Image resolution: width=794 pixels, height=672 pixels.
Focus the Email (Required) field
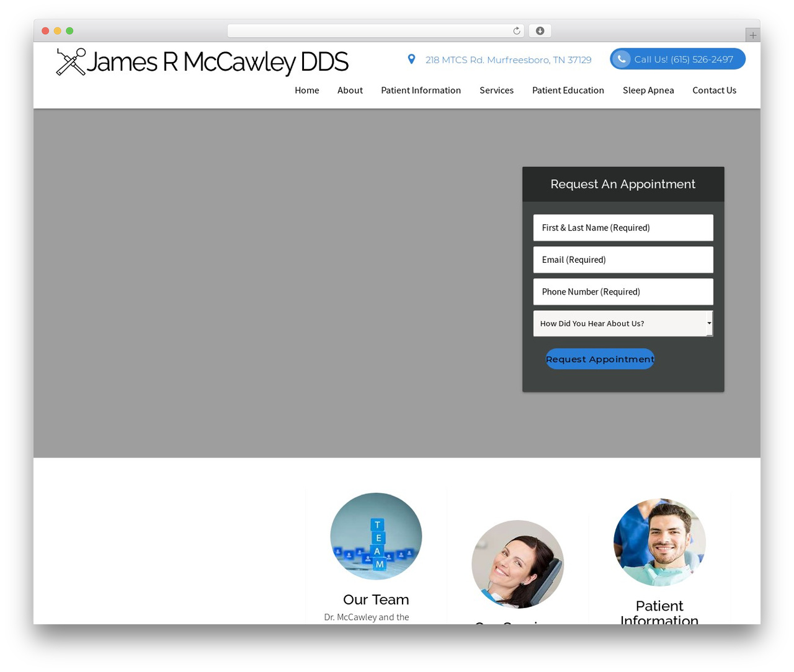[x=623, y=260]
